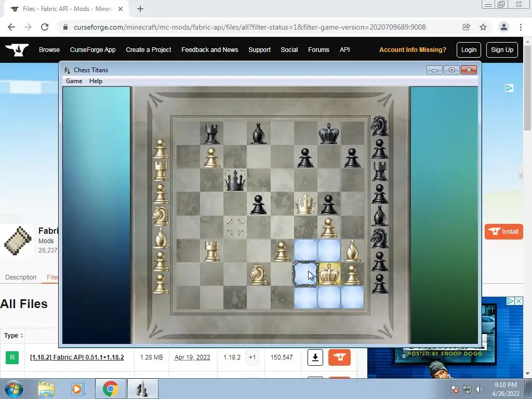Open the Game menu in Chess Titans
The width and height of the screenshot is (532, 399).
coord(74,81)
